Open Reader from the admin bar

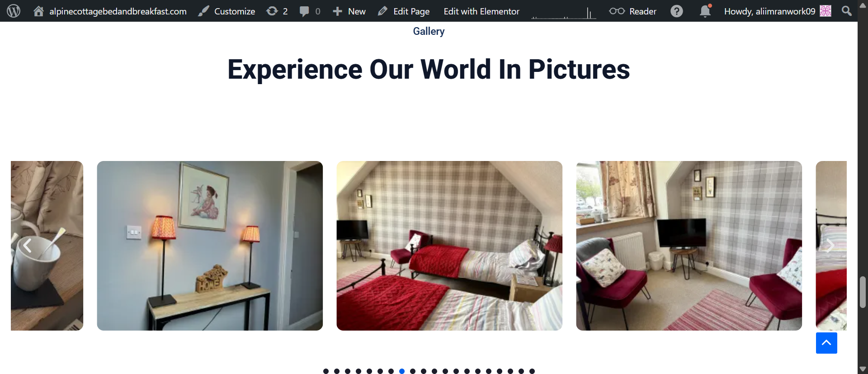633,11
